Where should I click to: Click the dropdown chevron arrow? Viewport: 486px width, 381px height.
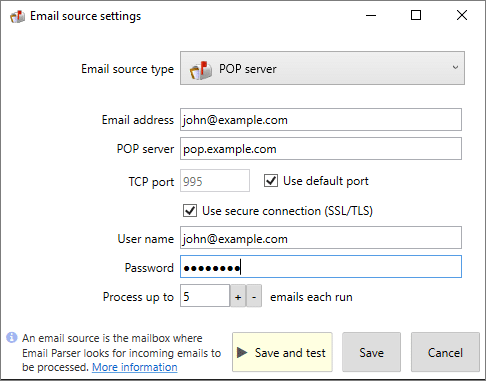455,67
